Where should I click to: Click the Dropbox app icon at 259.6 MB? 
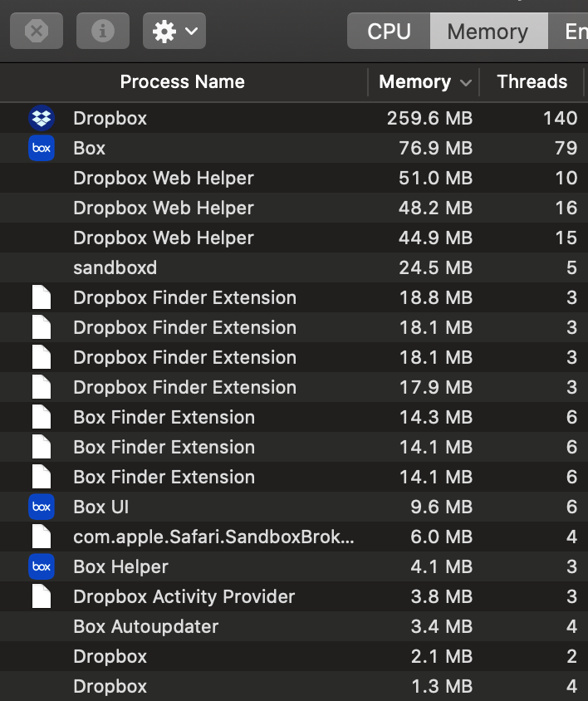(42, 118)
